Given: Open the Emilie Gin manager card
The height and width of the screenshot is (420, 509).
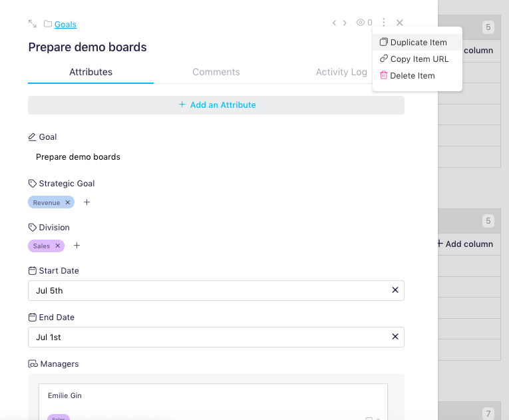Looking at the screenshot, I should [x=213, y=402].
